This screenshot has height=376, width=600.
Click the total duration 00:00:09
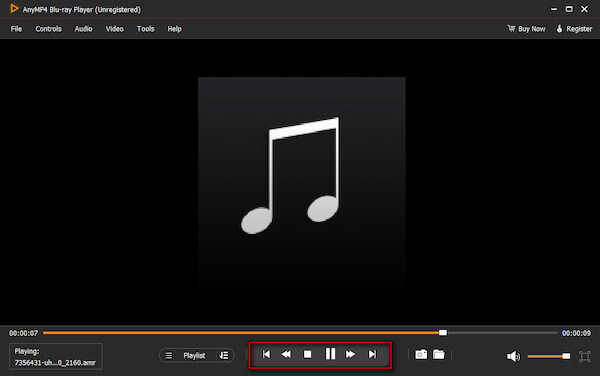click(576, 333)
